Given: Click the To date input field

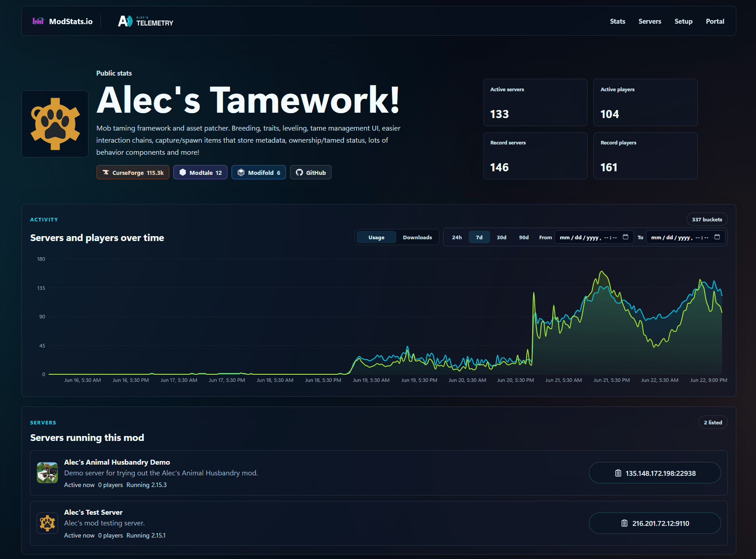Looking at the screenshot, I should [x=685, y=237].
